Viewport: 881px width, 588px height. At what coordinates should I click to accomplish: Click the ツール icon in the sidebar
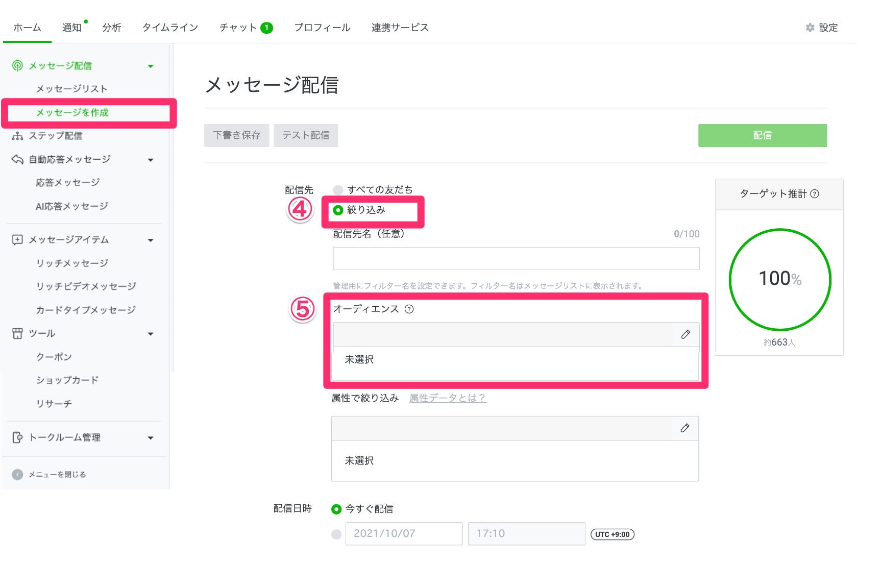(17, 333)
